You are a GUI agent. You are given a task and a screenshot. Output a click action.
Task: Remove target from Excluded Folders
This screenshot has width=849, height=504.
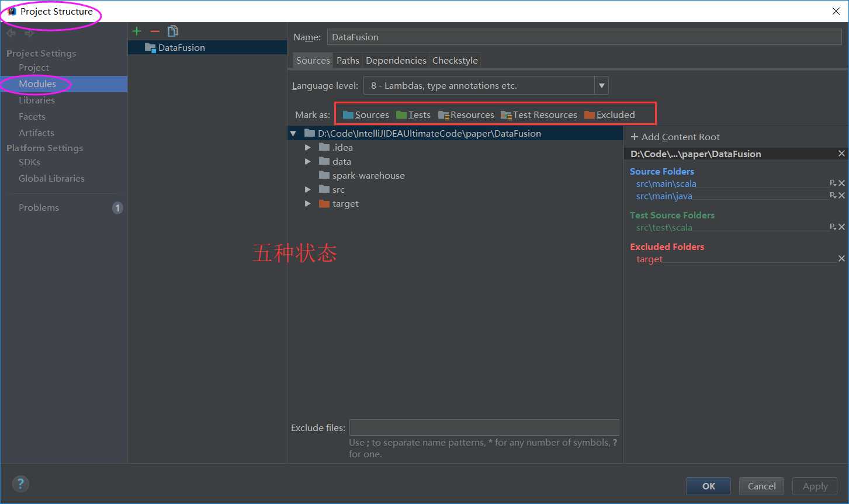coord(841,259)
